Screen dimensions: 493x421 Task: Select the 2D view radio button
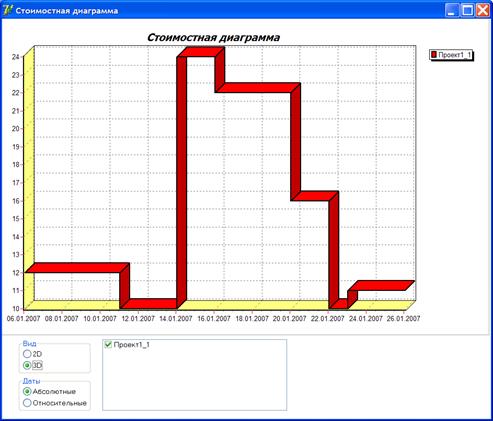pyautogui.click(x=27, y=354)
